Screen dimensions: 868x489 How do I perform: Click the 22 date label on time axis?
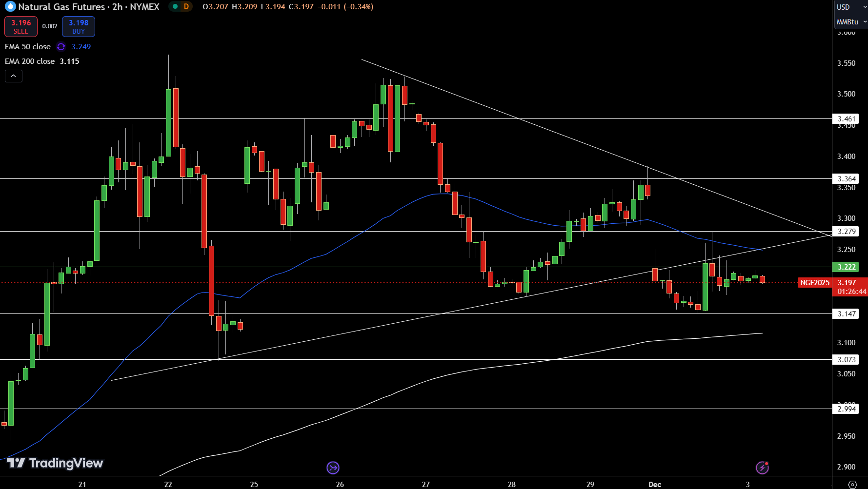pyautogui.click(x=168, y=485)
